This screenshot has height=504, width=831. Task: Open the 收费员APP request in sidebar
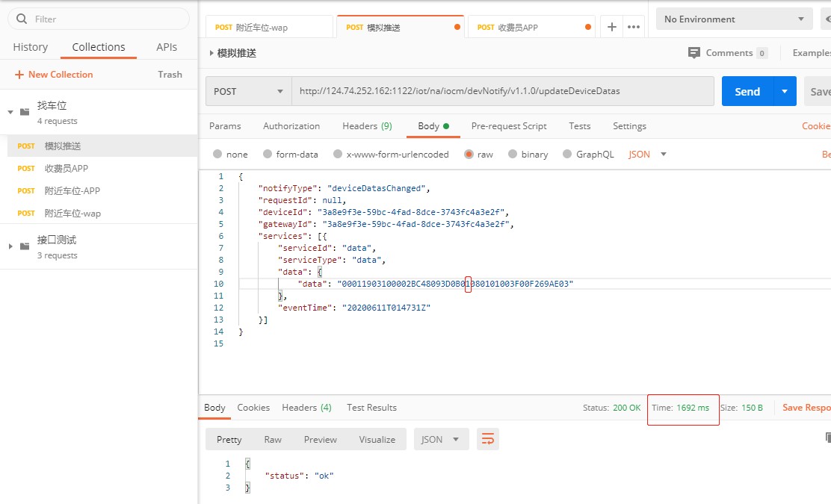pyautogui.click(x=67, y=169)
